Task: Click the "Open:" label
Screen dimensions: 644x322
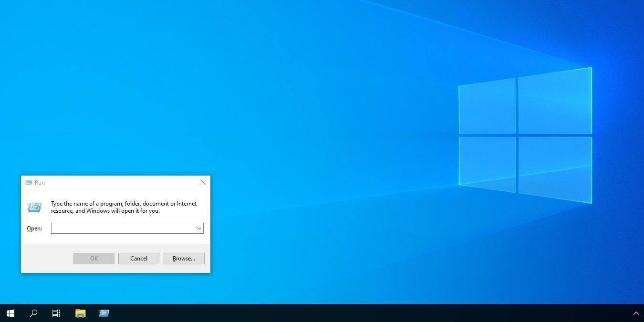Action: (34, 229)
